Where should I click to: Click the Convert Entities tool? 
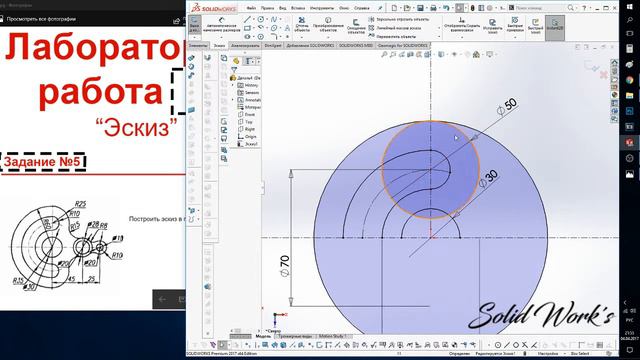pos(328,24)
